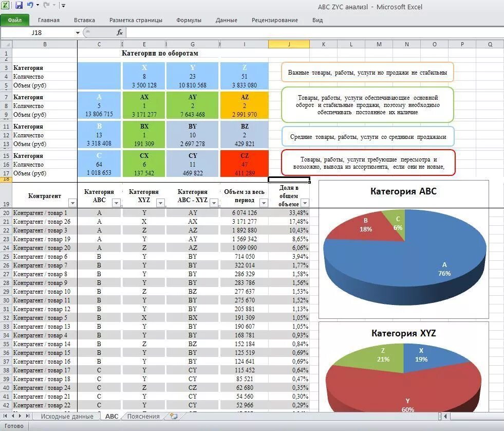
Task: Open the Формулы ribbon tab
Action: (x=189, y=20)
